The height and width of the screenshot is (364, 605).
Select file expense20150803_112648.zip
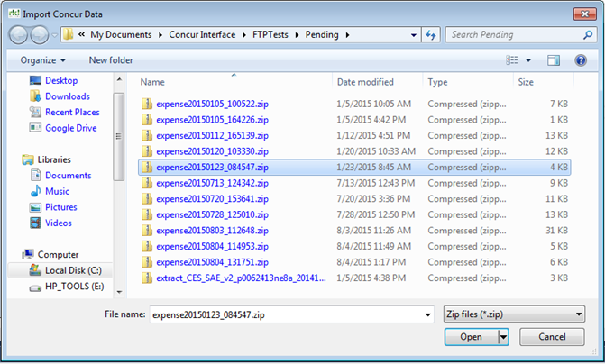pyautogui.click(x=211, y=230)
